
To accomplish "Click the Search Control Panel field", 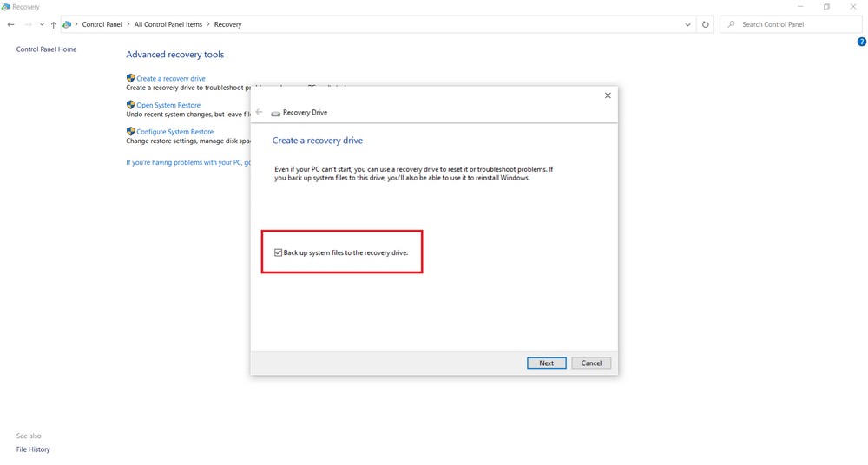I will pyautogui.click(x=791, y=24).
